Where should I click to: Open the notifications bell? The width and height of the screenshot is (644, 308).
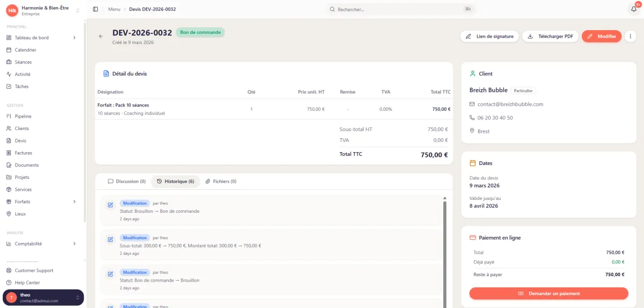tap(633, 9)
